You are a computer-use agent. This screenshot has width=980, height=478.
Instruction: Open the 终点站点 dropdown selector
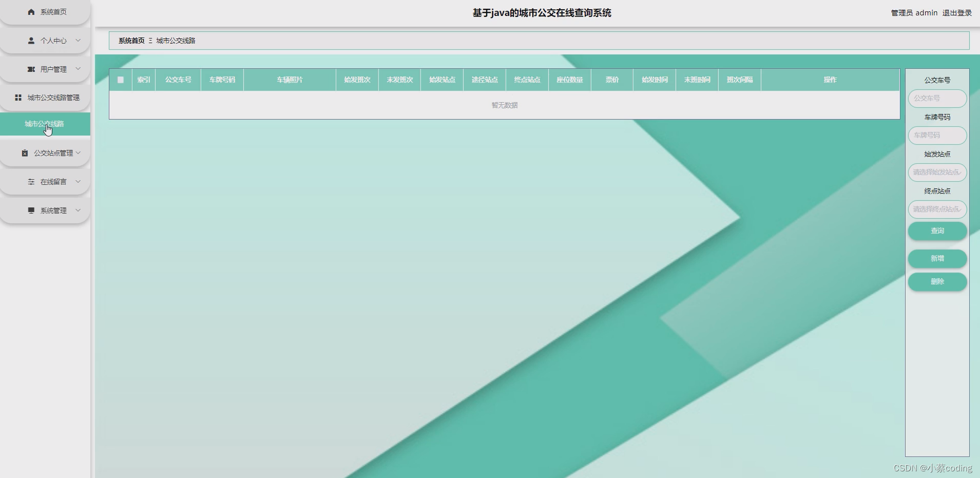click(x=937, y=209)
